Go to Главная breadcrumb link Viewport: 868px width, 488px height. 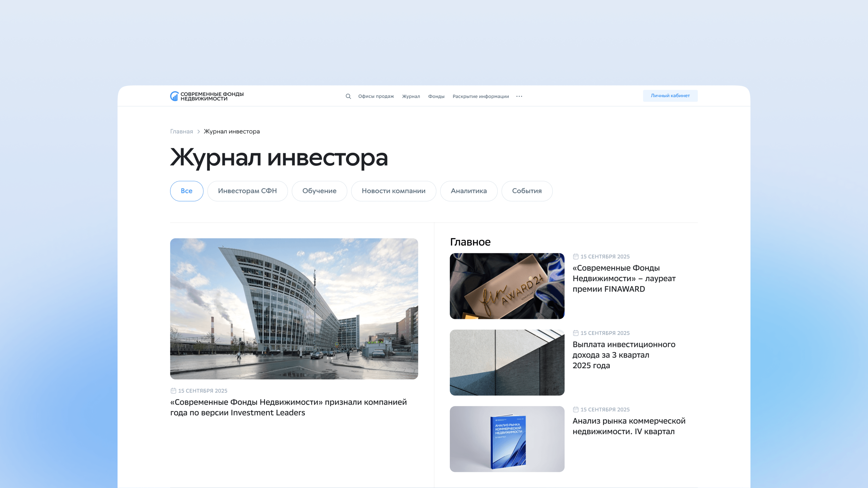[x=181, y=132]
